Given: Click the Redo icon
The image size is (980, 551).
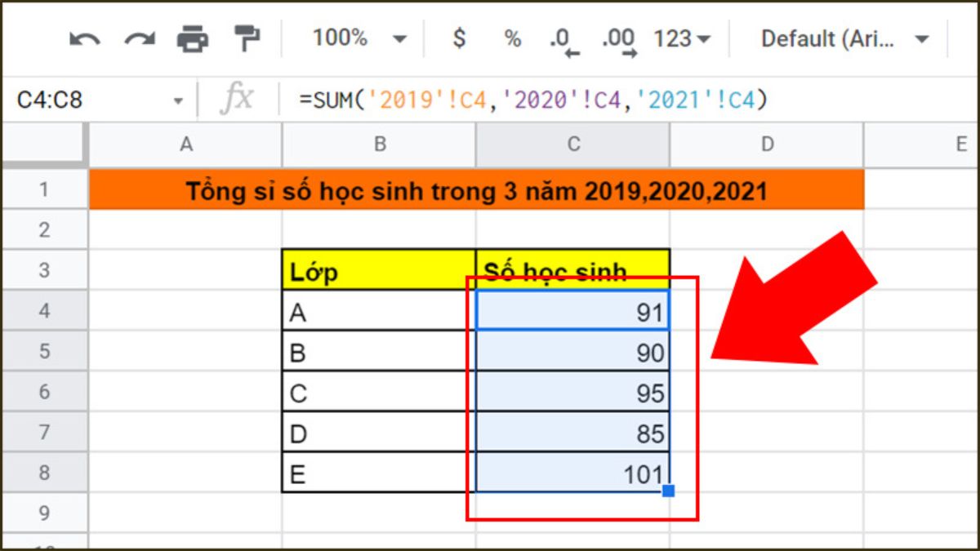Looking at the screenshot, I should point(140,37).
